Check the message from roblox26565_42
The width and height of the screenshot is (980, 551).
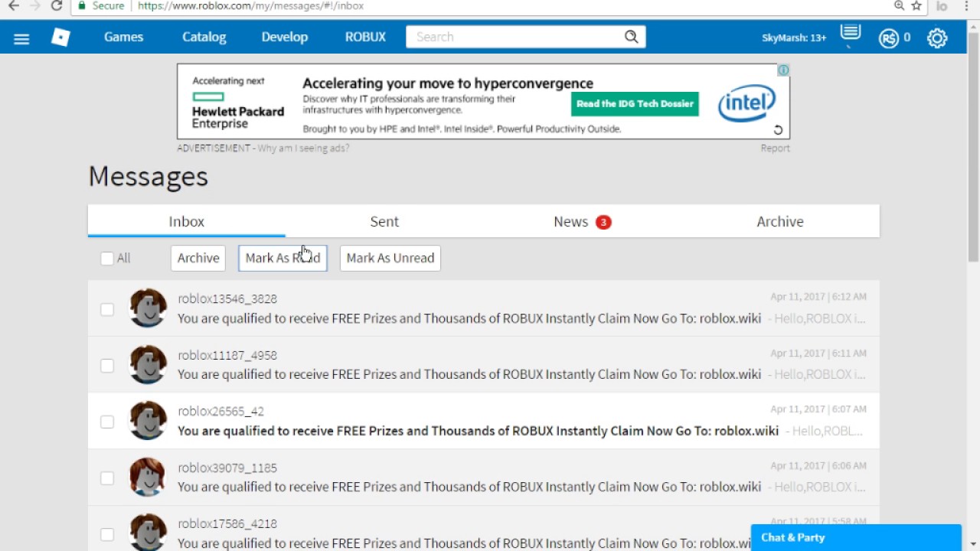tap(107, 422)
